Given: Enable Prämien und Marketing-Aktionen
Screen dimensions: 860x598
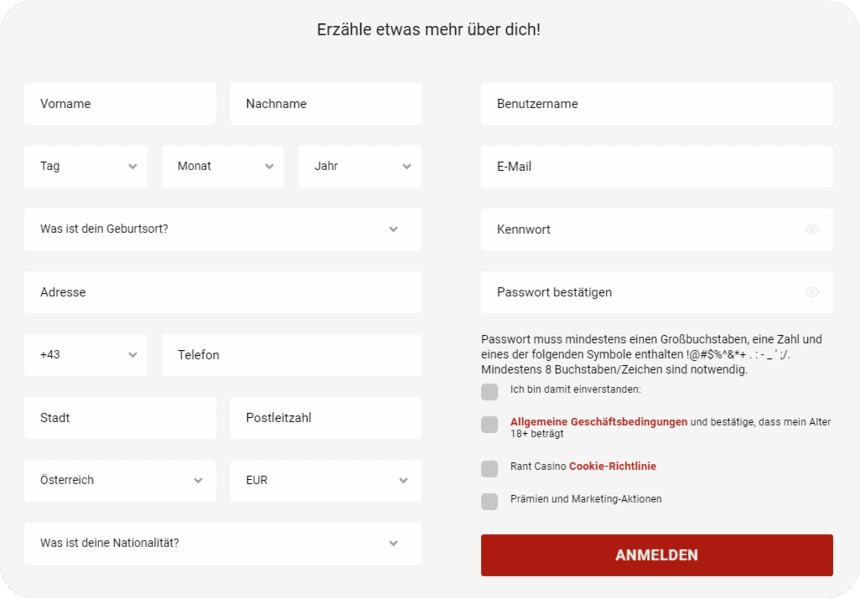Looking at the screenshot, I should coord(489,499).
